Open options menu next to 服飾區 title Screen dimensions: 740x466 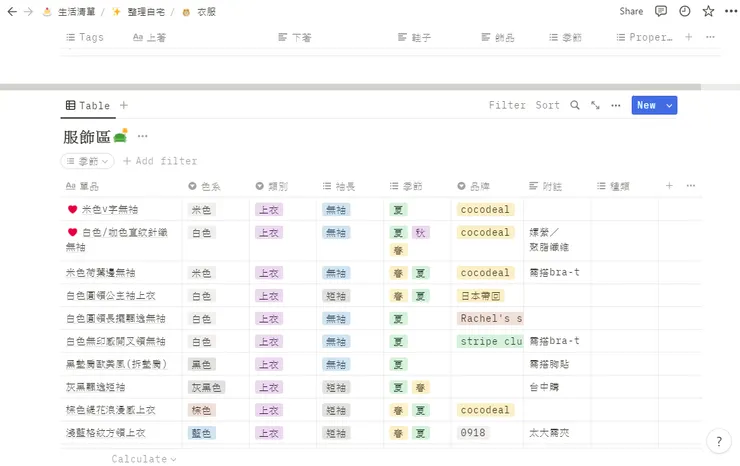[x=143, y=136]
